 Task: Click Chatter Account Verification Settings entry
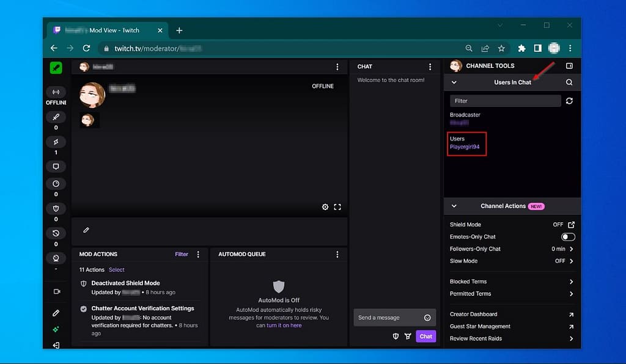140,321
